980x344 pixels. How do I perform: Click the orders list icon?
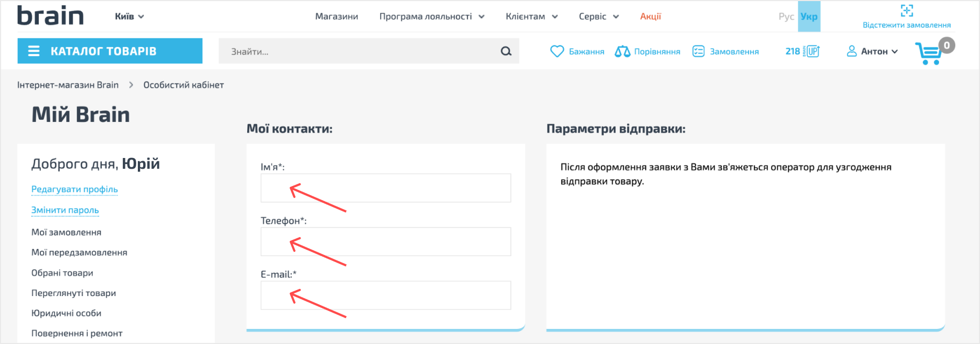click(698, 51)
